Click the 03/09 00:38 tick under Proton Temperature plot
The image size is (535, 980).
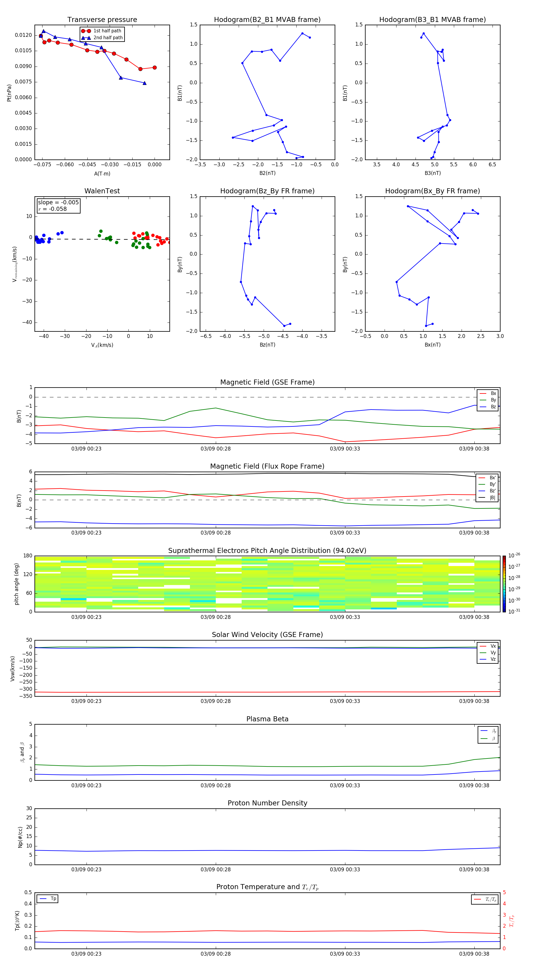(x=474, y=954)
